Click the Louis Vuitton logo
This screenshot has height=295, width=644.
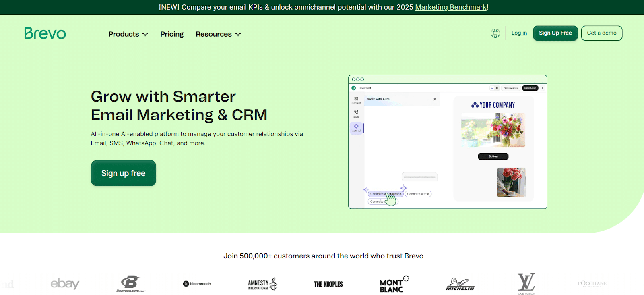[526, 284]
